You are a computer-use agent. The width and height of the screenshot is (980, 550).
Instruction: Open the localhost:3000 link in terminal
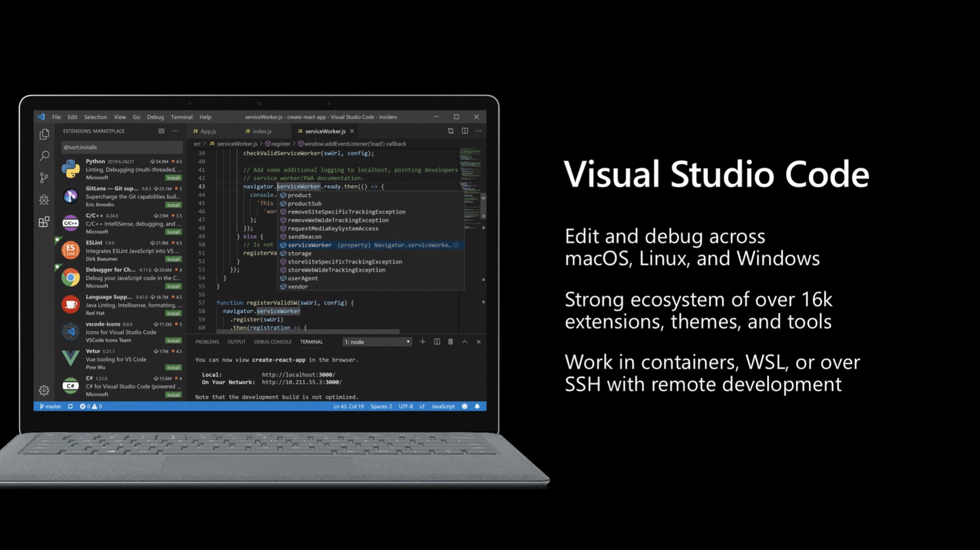tap(298, 375)
